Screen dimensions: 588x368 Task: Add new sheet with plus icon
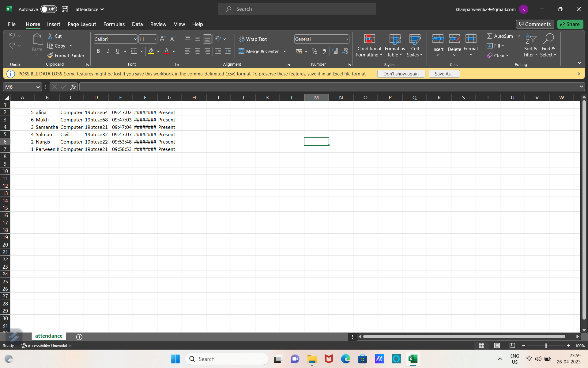click(79, 337)
